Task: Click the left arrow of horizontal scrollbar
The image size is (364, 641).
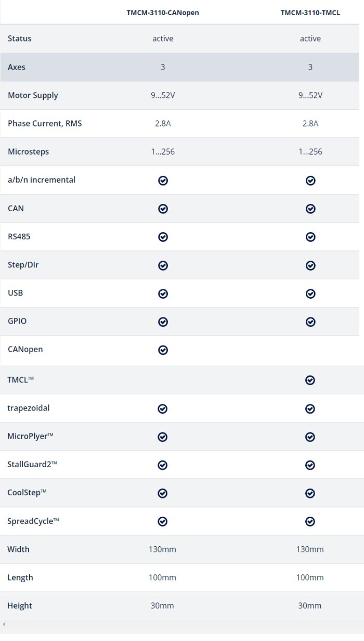Action: 4,624
